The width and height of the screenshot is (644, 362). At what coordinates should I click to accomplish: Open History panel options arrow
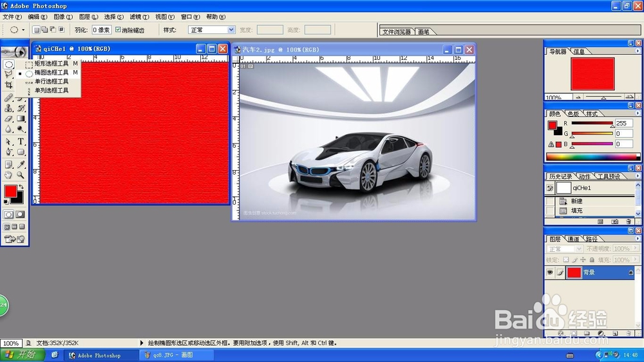click(x=638, y=176)
